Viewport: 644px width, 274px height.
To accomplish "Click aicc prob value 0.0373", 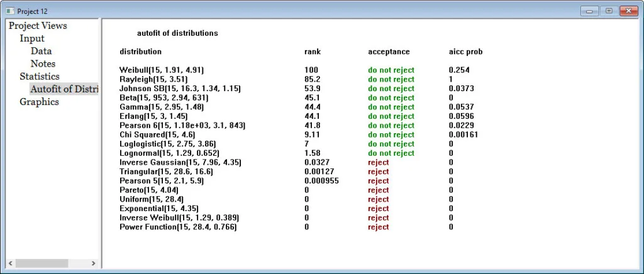I will click(461, 89).
